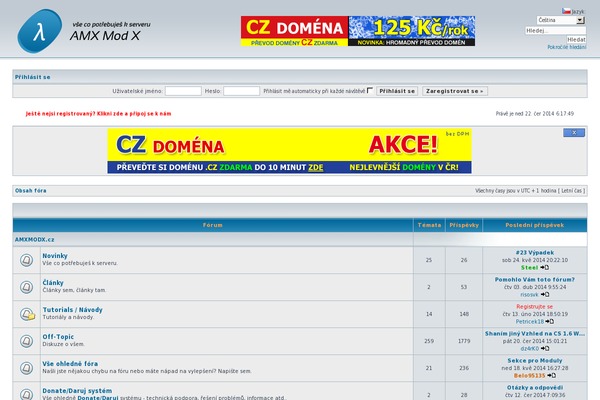Open user profile dz4rK0
600x400 pixels.
[x=529, y=348]
